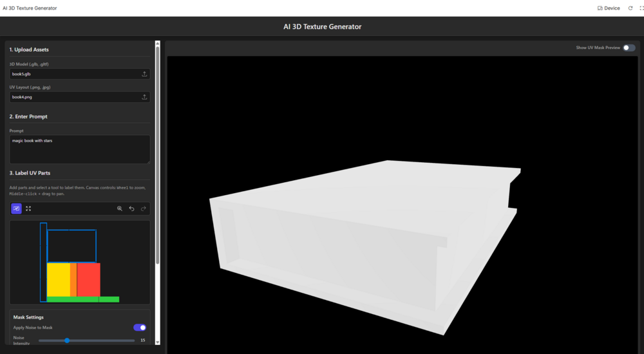The width and height of the screenshot is (644, 354).
Task: Click the Prompt text area
Action: [x=80, y=149]
